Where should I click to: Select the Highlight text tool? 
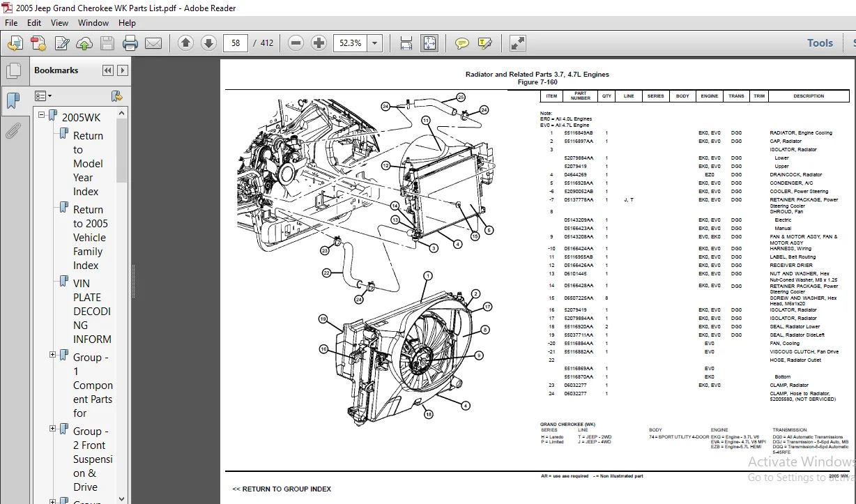click(484, 43)
